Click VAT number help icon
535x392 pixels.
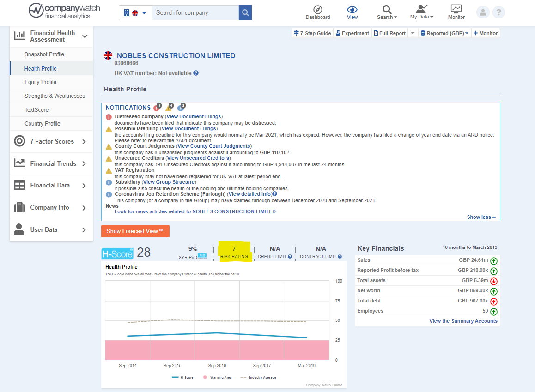click(196, 73)
